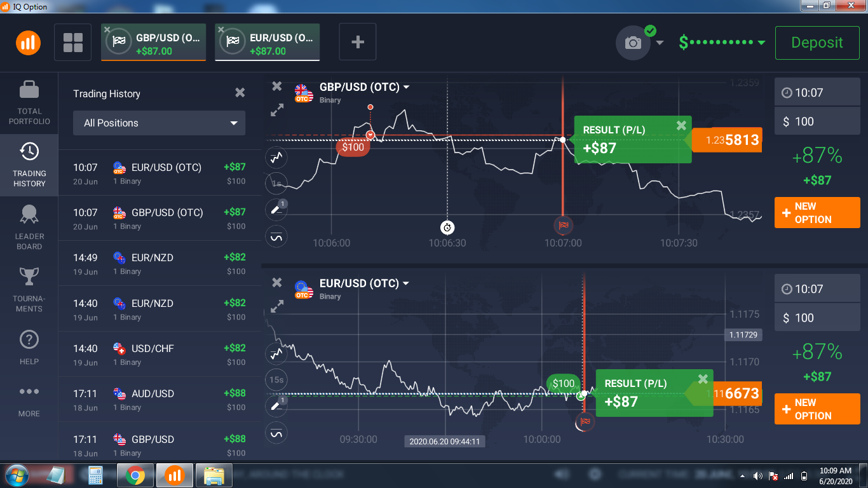Open indicators wave icon on GBP/USD chart
Screen dimensions: 868x488
tap(277, 237)
